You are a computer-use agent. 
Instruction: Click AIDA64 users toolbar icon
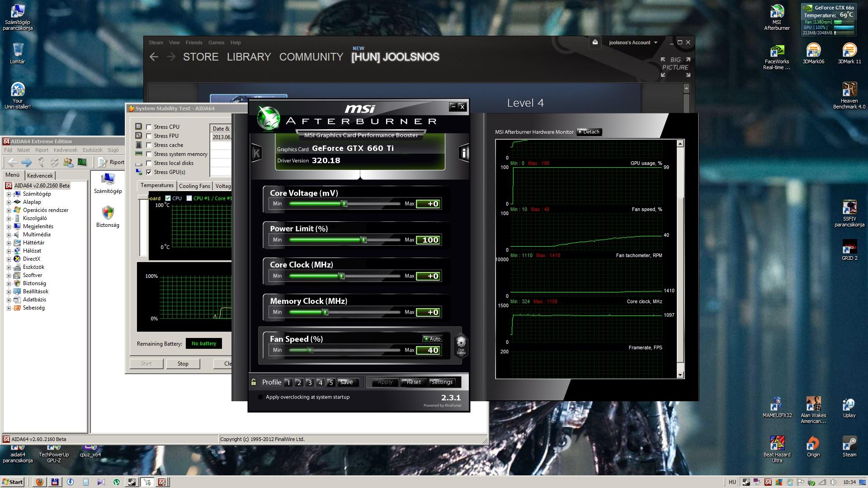click(x=68, y=162)
